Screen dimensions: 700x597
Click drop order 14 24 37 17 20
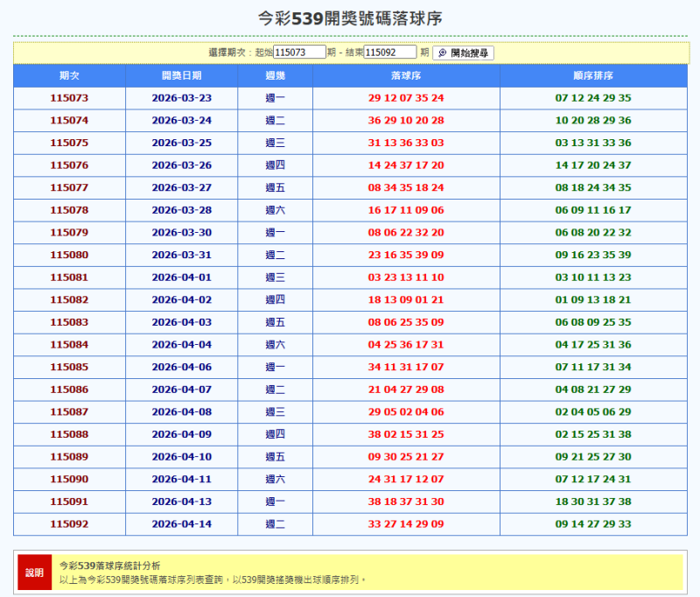click(x=406, y=165)
